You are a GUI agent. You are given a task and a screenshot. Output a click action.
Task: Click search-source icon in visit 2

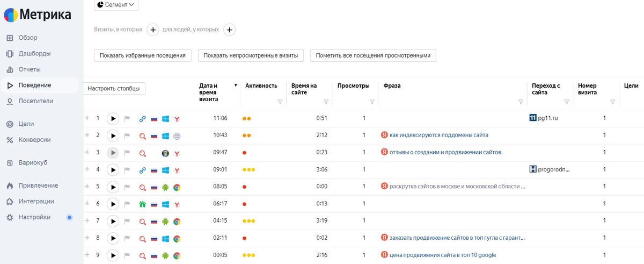coord(143,136)
